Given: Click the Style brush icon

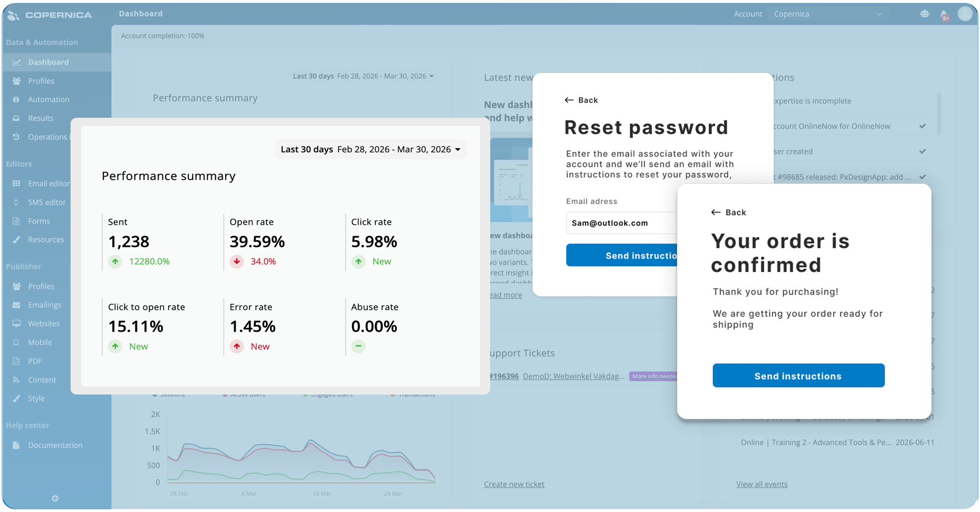Looking at the screenshot, I should (x=16, y=399).
